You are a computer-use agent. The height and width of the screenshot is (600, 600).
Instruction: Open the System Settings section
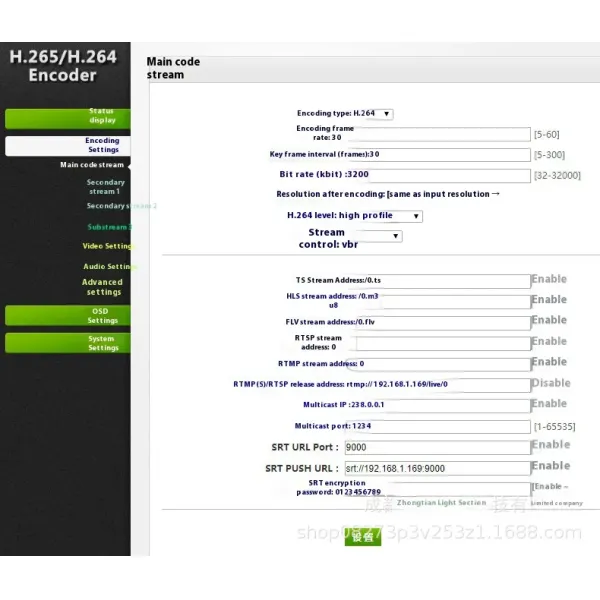68,343
